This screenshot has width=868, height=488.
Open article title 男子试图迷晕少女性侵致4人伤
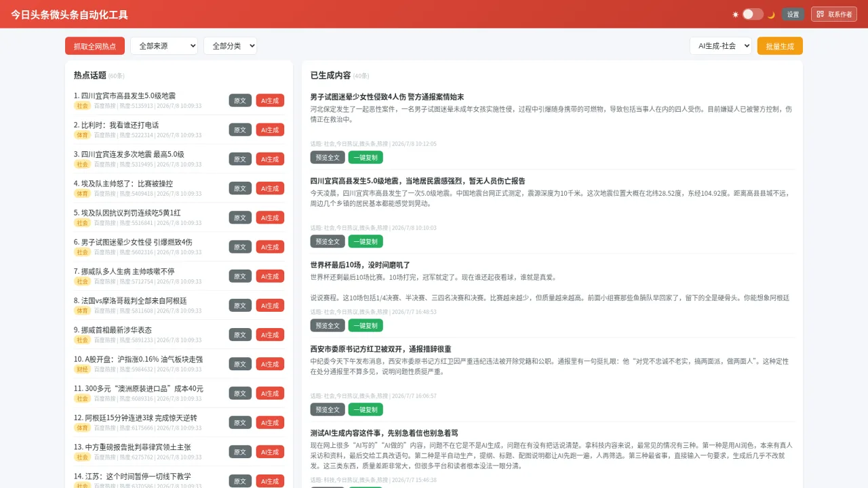387,97
